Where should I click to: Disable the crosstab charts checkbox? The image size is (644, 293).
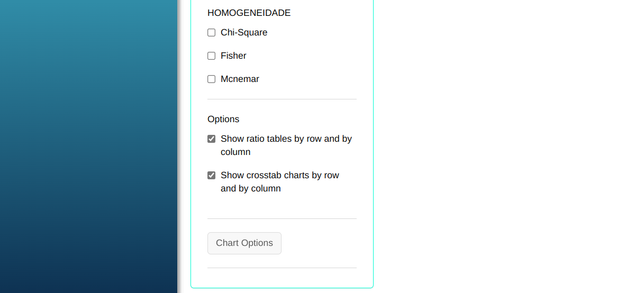coord(212,176)
